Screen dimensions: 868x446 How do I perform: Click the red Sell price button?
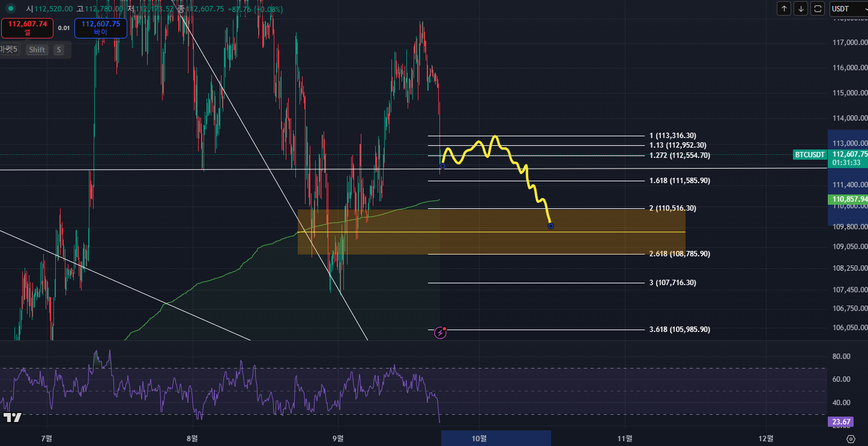tap(28, 28)
